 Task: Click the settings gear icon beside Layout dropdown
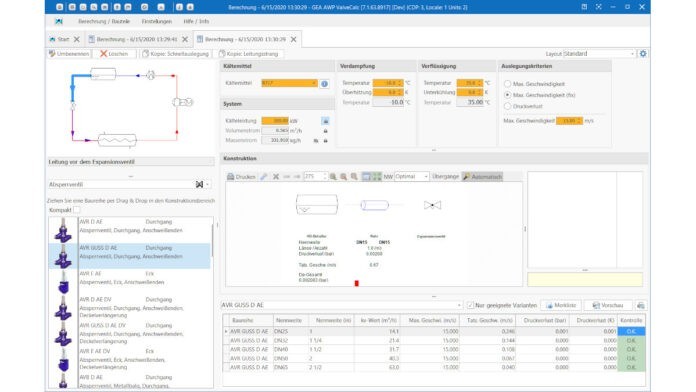pos(643,54)
